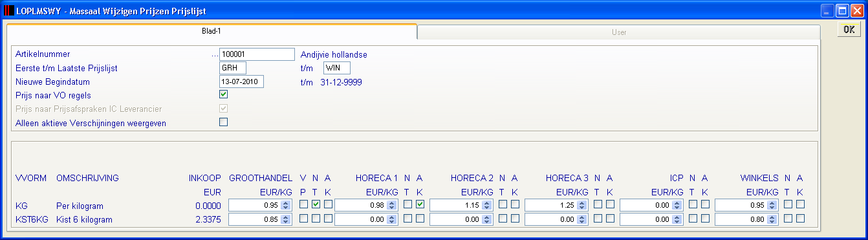Enable Alleen aktieve Verschijningen weergeven

click(224, 122)
